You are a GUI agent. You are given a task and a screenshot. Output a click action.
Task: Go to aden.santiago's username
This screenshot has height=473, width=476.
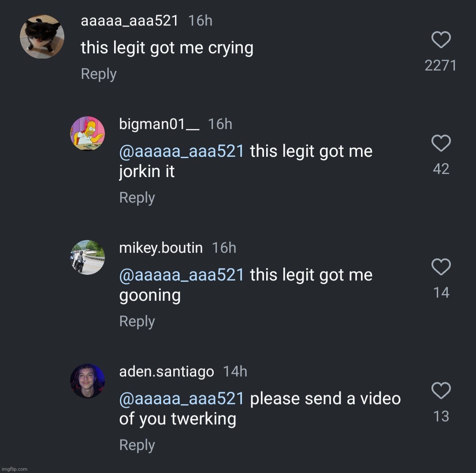pyautogui.click(x=167, y=372)
